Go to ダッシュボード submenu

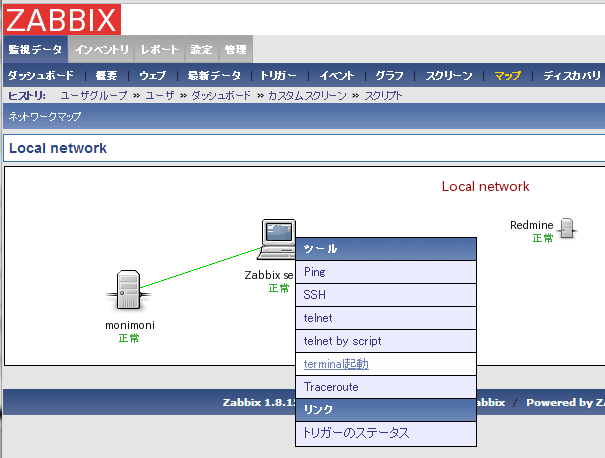(41, 75)
